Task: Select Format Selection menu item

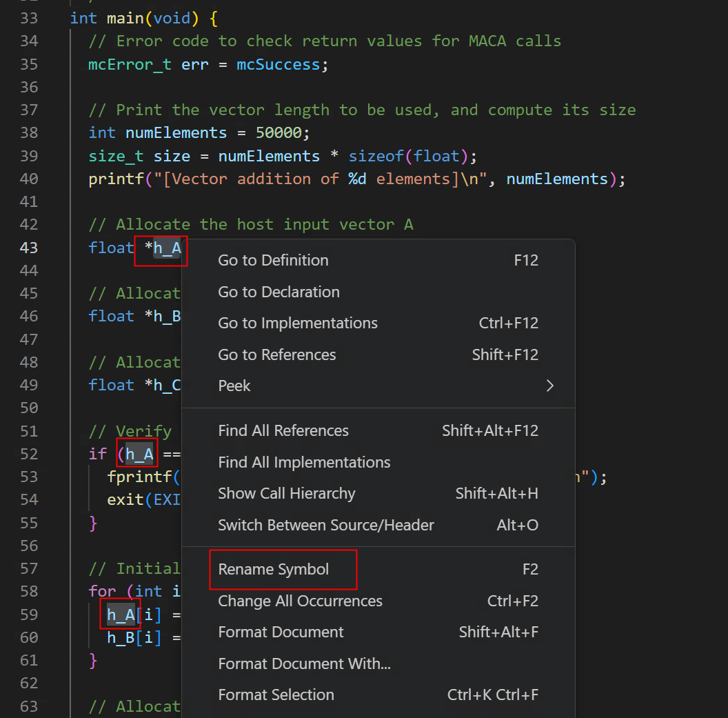Action: coord(276,695)
